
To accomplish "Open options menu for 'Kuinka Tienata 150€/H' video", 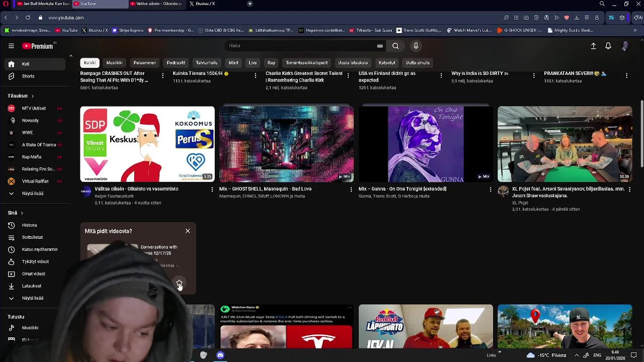I will (x=255, y=75).
